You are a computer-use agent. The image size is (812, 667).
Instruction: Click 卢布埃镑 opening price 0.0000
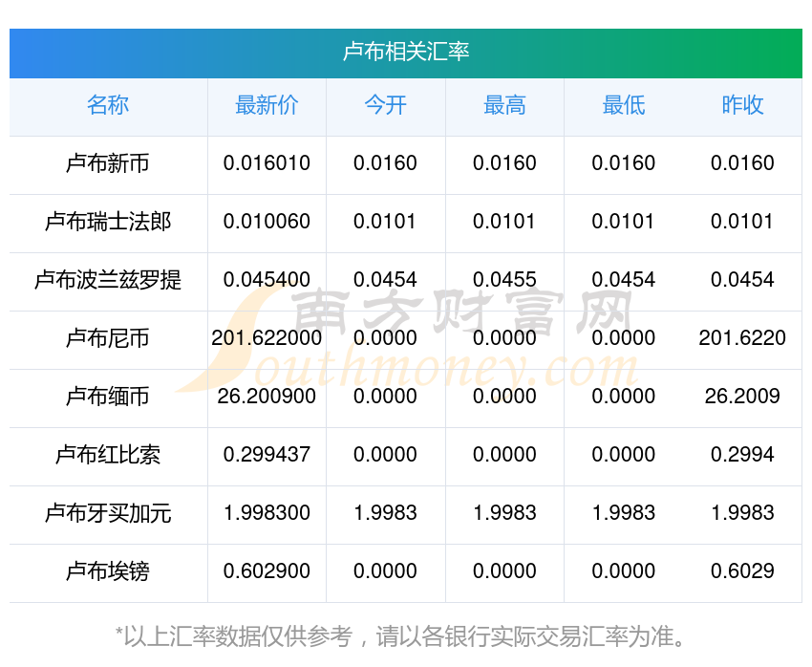(385, 571)
